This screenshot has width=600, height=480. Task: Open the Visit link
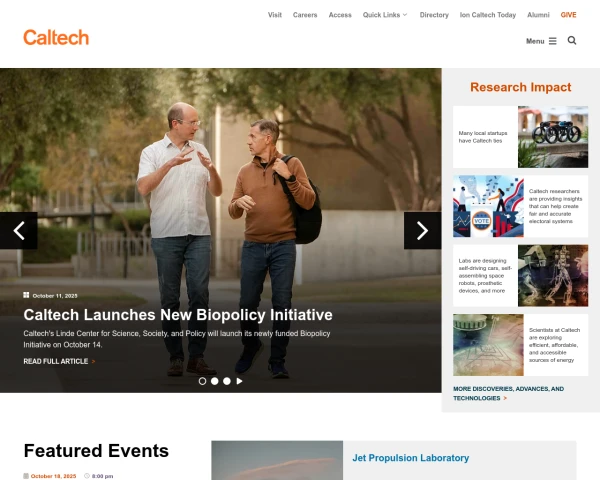(275, 15)
